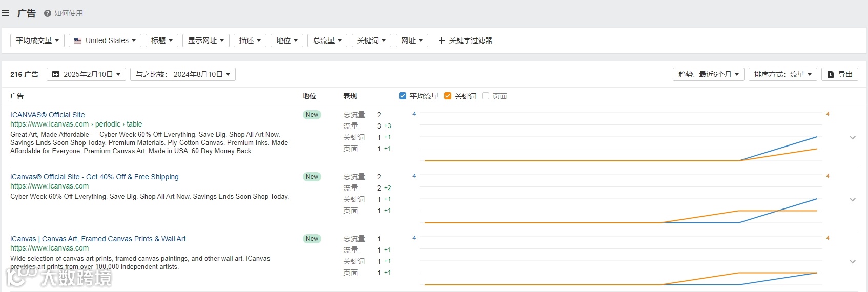Open the 排序方式 流量 sort dropdown
The width and height of the screenshot is (868, 292).
(x=782, y=74)
